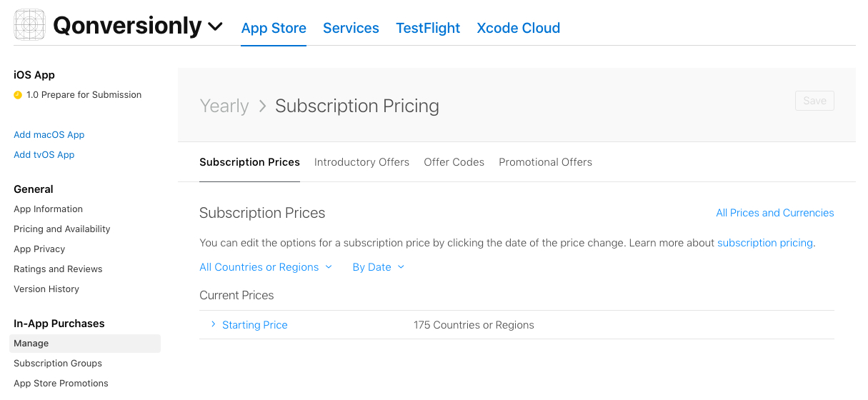Follow the subscription pricing help link
This screenshot has height=400, width=868.
coord(765,243)
